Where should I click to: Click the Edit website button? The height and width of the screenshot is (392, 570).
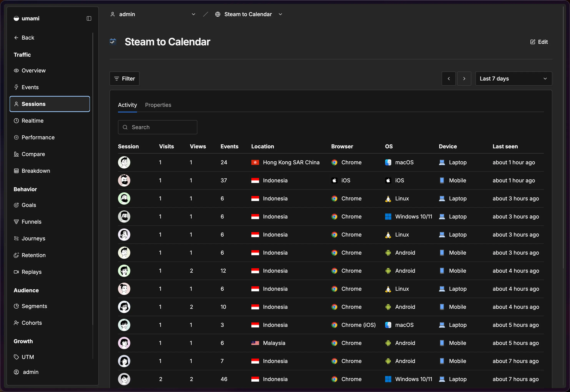[x=539, y=42]
